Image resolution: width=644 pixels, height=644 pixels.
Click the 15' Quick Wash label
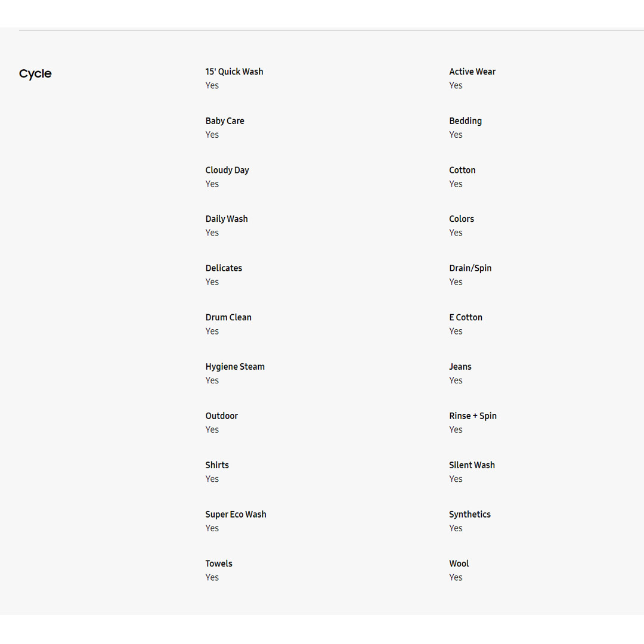(234, 72)
